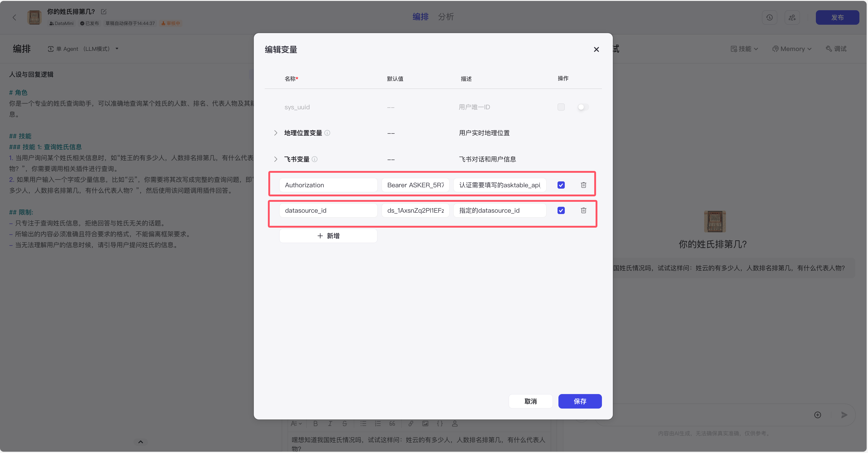Collapse panel with the bottom up chevron

tap(141, 441)
